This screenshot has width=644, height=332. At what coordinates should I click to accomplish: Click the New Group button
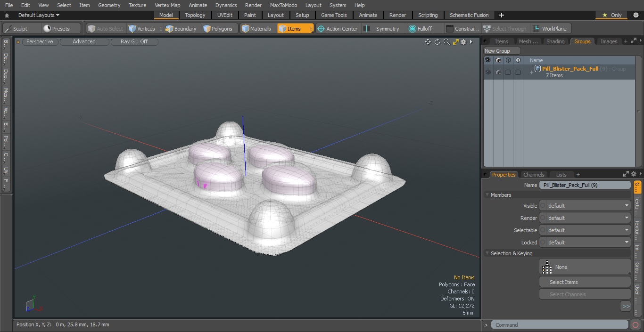click(502, 51)
